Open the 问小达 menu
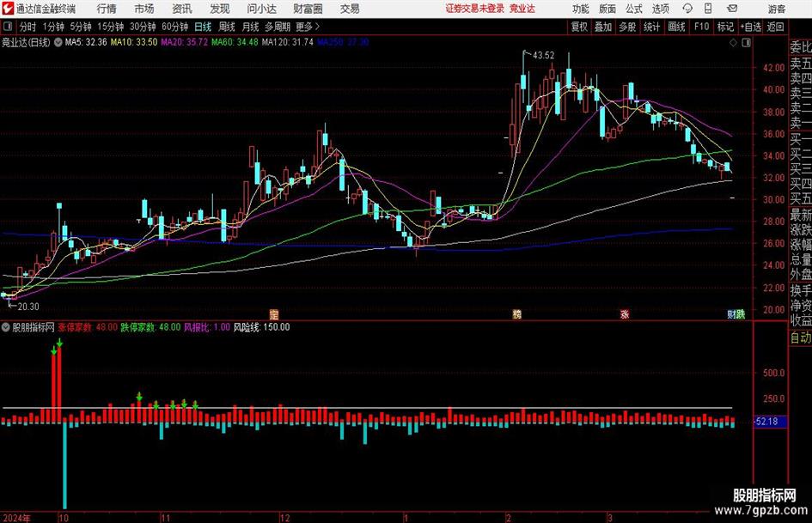 pos(261,9)
